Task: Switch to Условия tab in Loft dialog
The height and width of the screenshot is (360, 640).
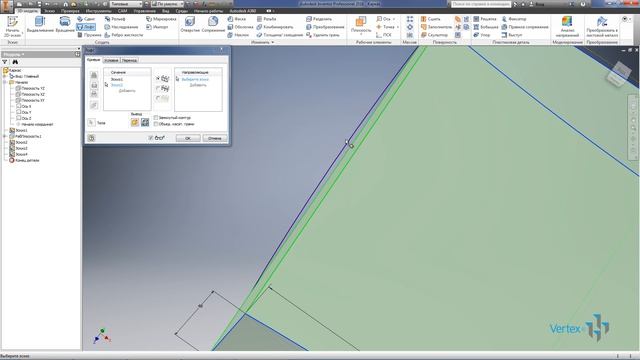Action: pos(111,60)
